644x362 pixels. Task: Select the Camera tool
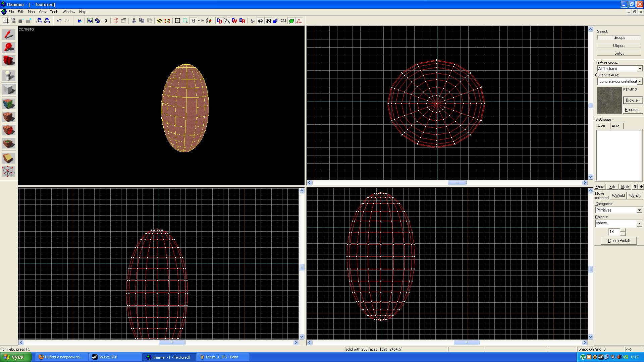point(9,61)
